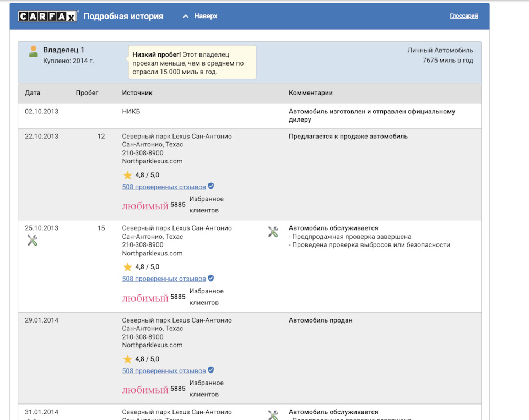Viewport: 529px width, 420px height.
Task: Click mileage value 12
Action: 101,136
